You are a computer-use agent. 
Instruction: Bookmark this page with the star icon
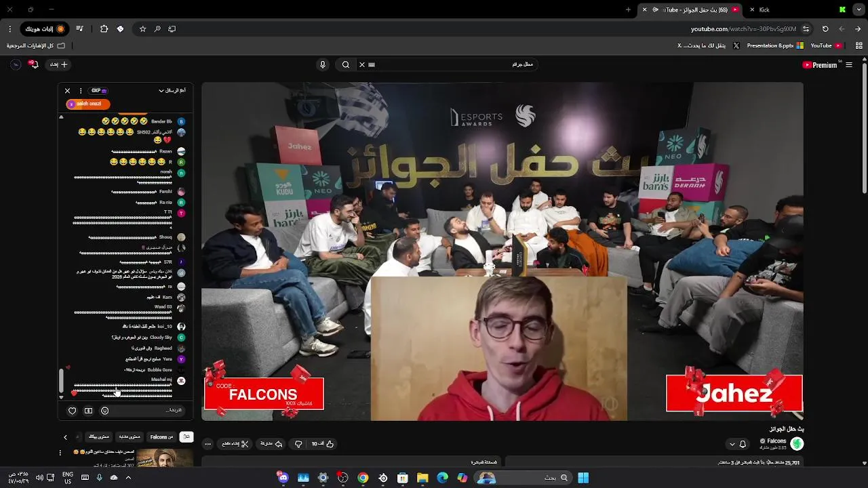(x=142, y=29)
